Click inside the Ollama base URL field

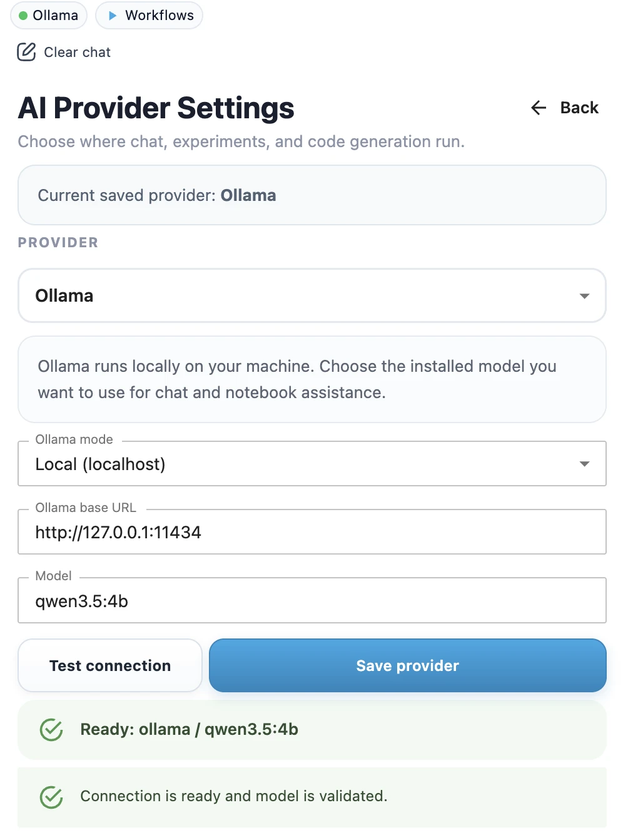(311, 533)
